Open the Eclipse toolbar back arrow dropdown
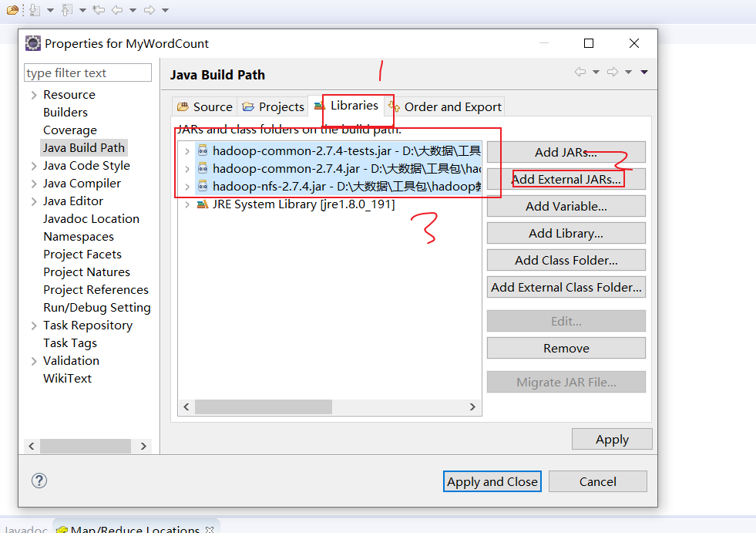 (x=133, y=10)
